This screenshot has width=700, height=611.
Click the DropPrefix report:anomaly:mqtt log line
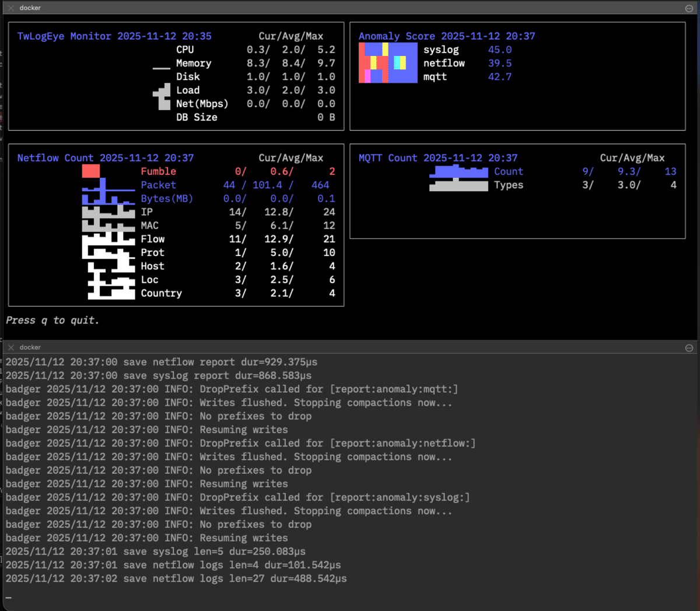point(232,389)
